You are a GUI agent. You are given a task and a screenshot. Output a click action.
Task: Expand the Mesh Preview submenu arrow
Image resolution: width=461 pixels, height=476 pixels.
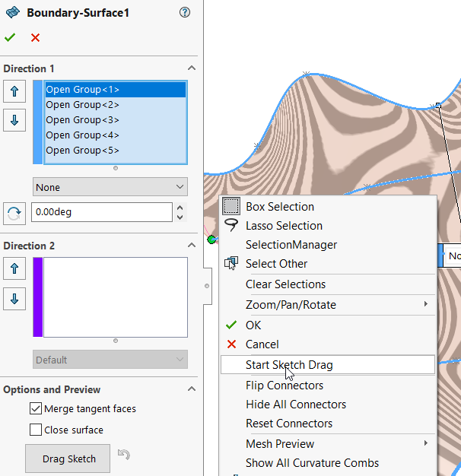(426, 443)
